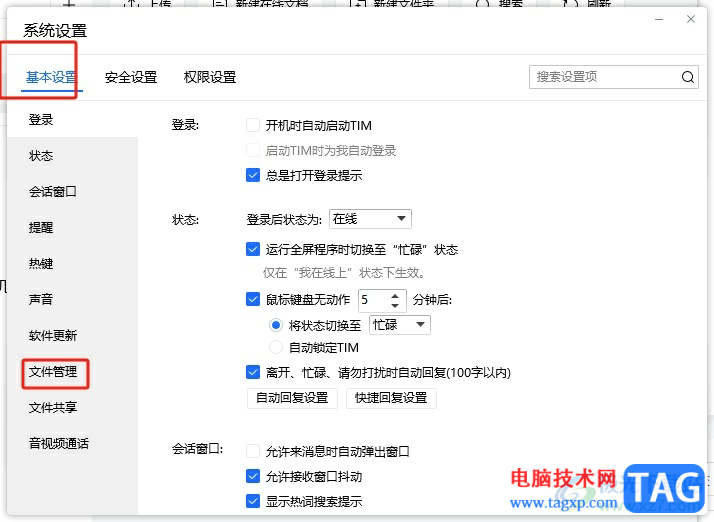Open 音视频通话 in the sidebar
The width and height of the screenshot is (714, 522).
[x=59, y=444]
